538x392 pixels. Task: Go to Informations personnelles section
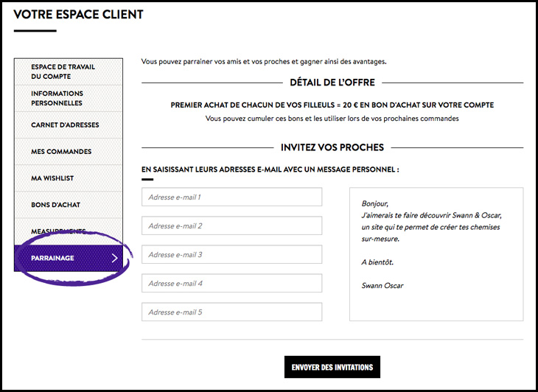[x=57, y=98]
